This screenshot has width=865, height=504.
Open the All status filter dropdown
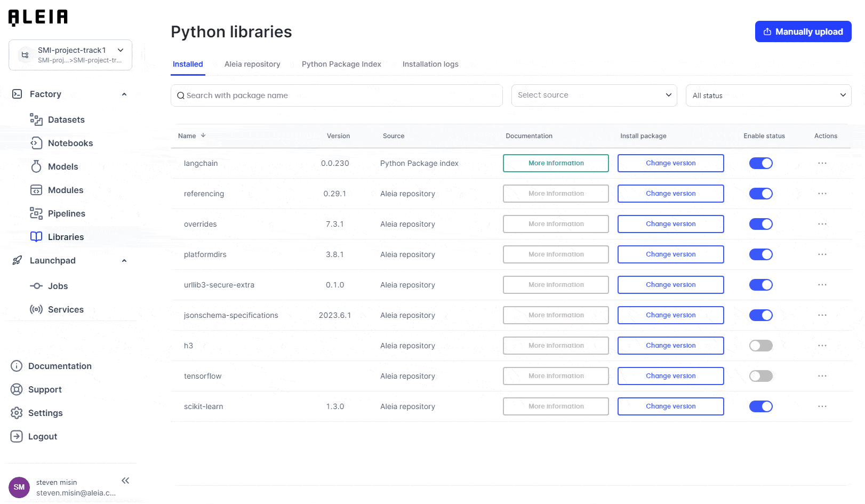[x=768, y=95]
